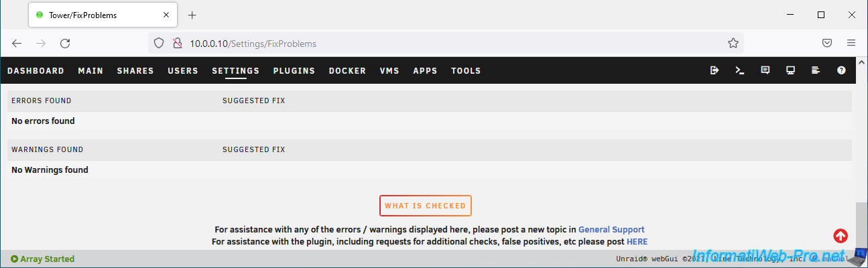Bookmark this page with the star icon

733,43
